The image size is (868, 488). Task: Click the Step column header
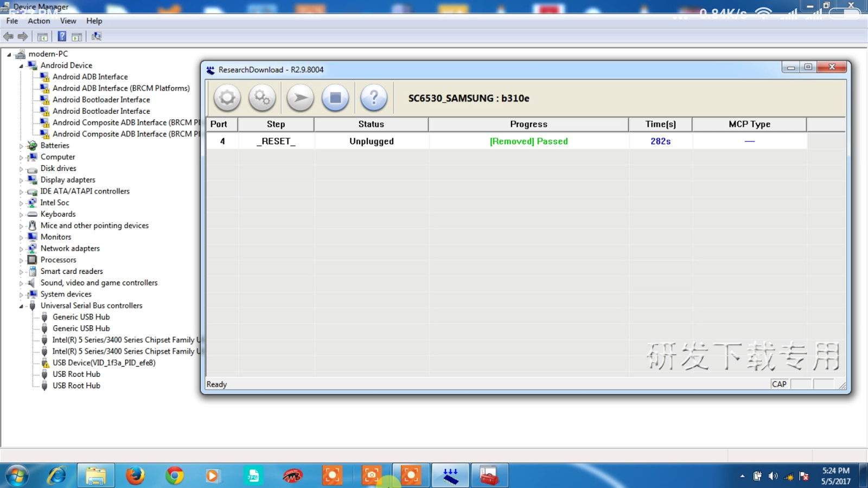pos(276,124)
